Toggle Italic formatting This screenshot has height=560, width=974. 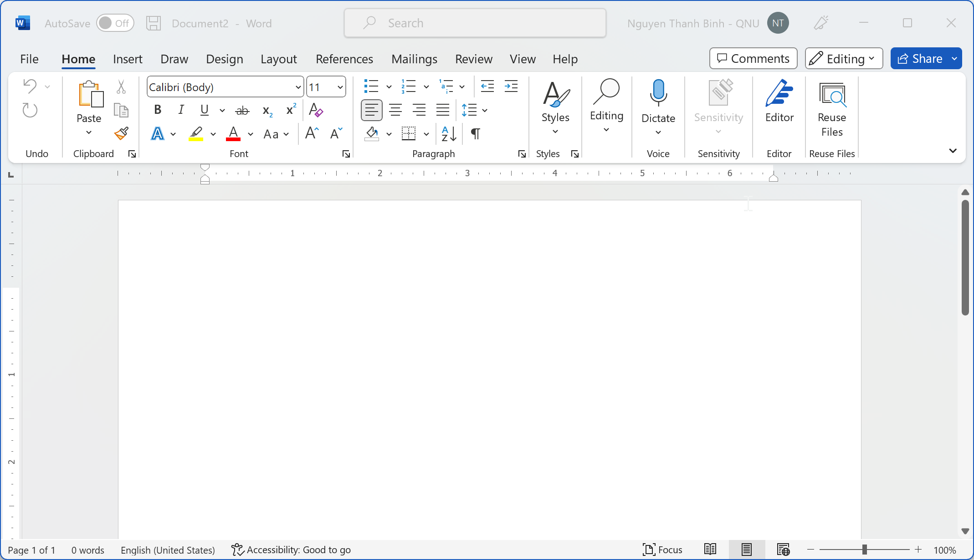(x=181, y=110)
